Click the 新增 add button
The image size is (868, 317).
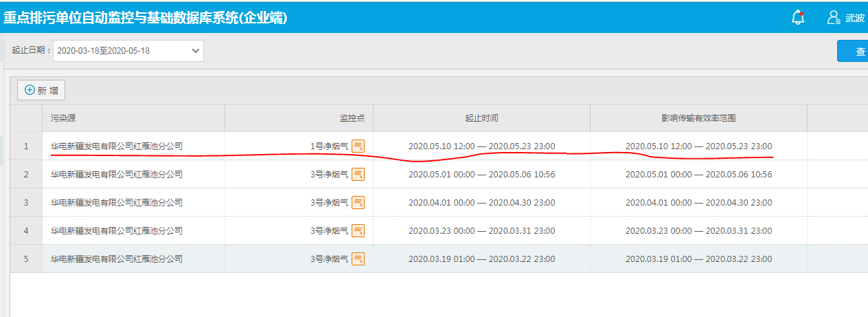tap(41, 90)
